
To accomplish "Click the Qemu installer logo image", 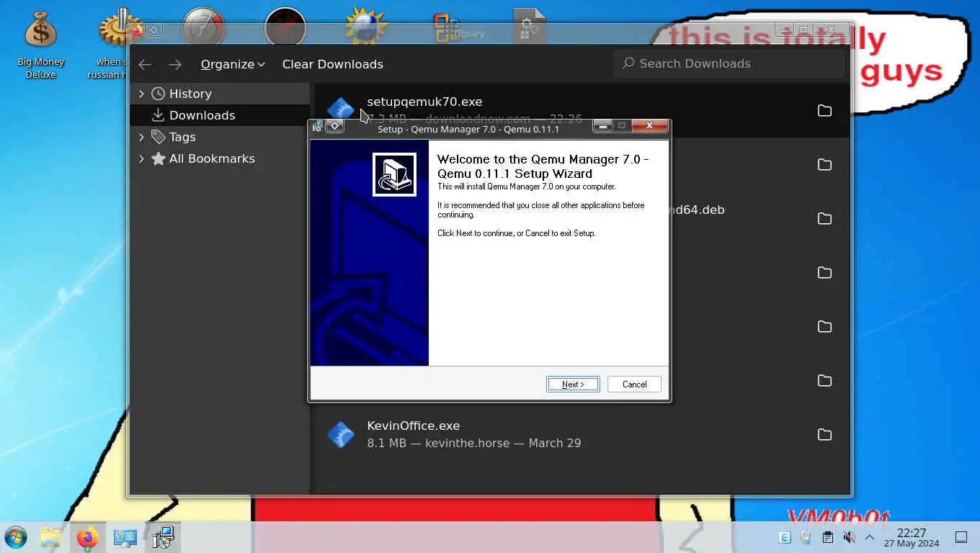I will pos(394,174).
